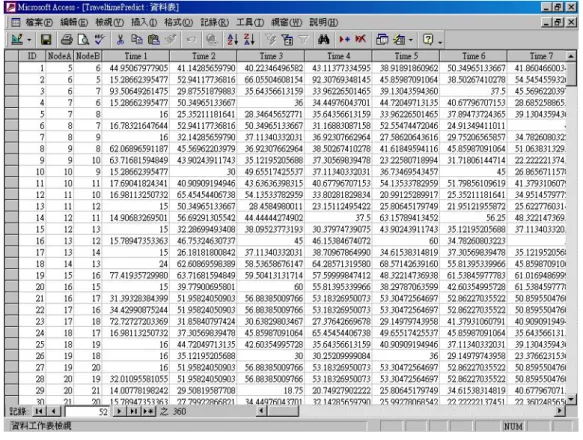Viewport: 583px width, 440px height.
Task: Click the Paste clipboard icon
Action: [154, 39]
